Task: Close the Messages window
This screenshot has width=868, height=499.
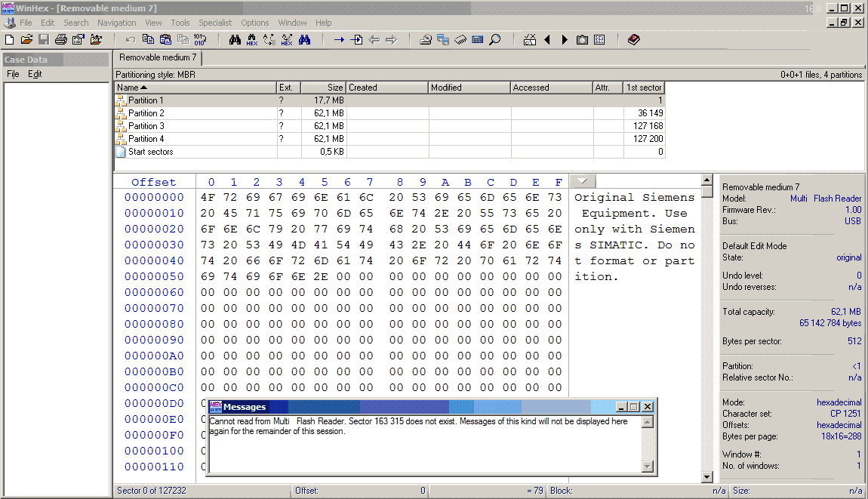Action: coord(648,407)
